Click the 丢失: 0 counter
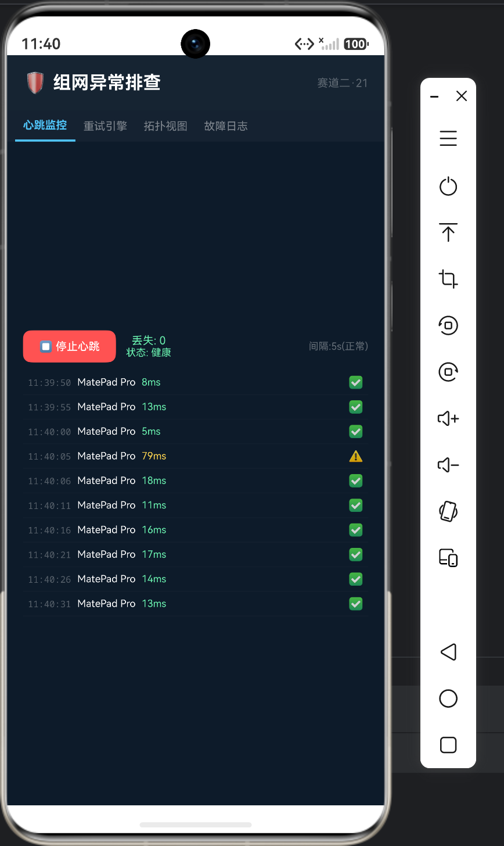This screenshot has width=504, height=846. [x=149, y=340]
